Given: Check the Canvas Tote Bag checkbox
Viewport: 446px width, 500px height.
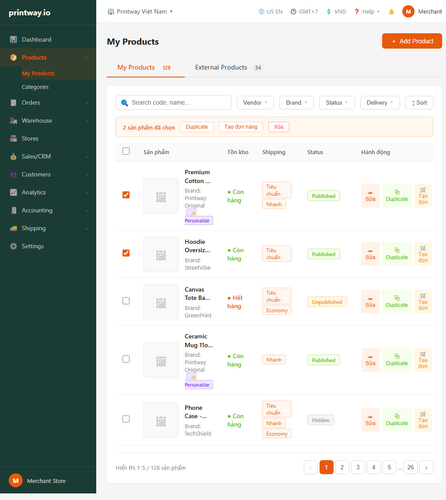Looking at the screenshot, I should point(126,301).
